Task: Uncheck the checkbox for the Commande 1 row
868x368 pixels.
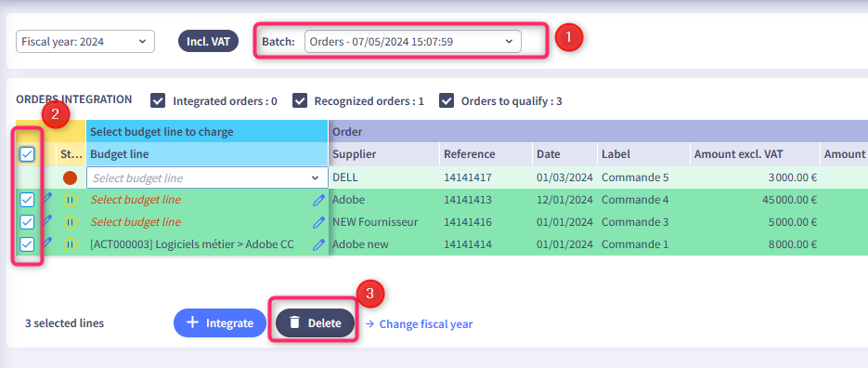Action: pos(27,243)
